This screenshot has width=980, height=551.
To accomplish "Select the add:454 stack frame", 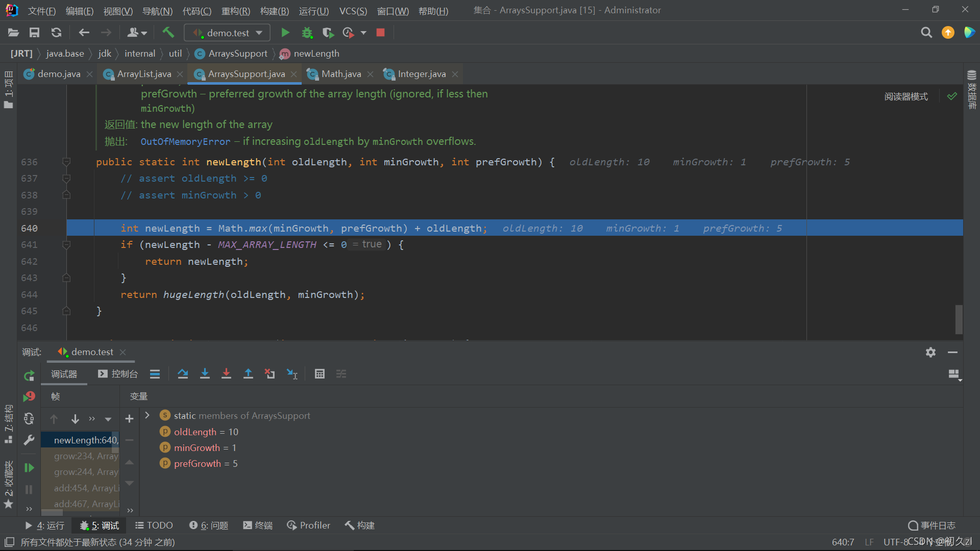I will [80, 488].
